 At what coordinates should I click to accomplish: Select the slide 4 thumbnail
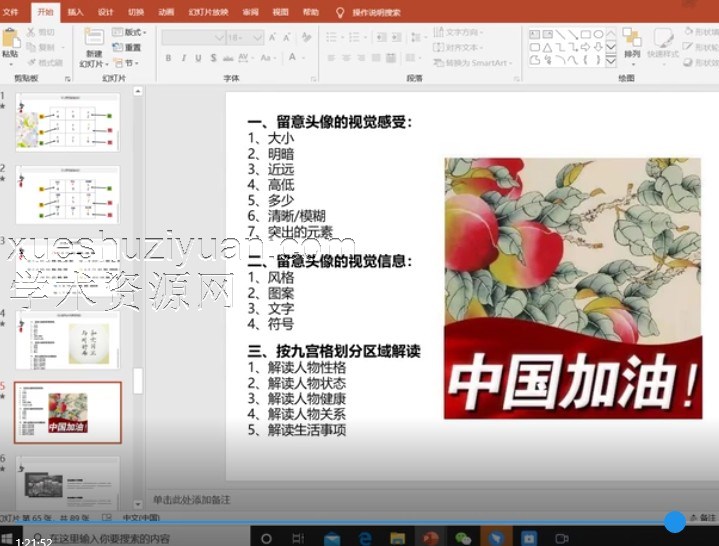click(67, 340)
